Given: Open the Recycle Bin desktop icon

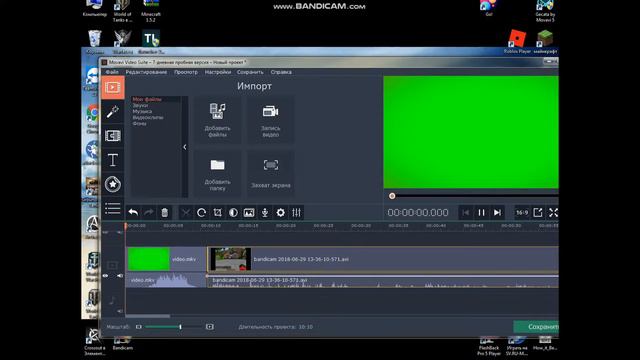Looking at the screenshot, I should point(95,42).
